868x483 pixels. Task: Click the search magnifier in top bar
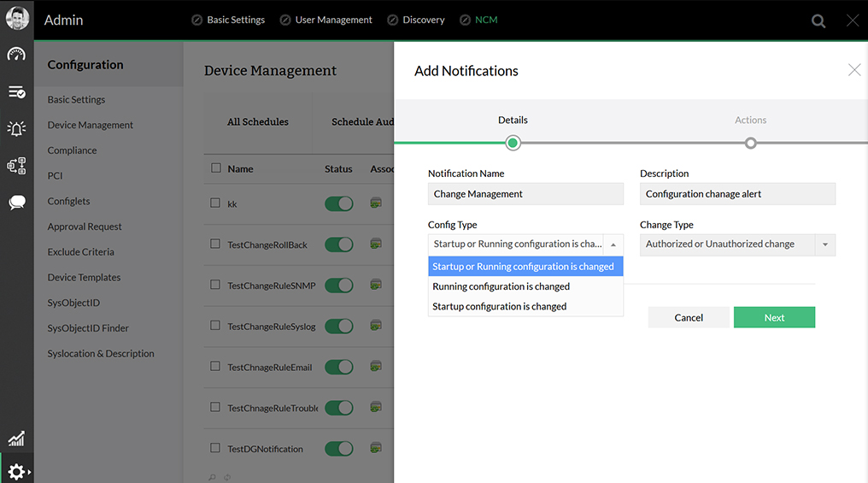click(818, 21)
